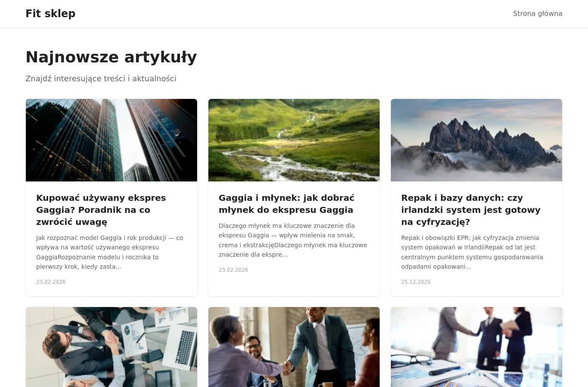
Task: Click subtitle "Znajdź interesujące treści i aktualności"
Action: [101, 79]
